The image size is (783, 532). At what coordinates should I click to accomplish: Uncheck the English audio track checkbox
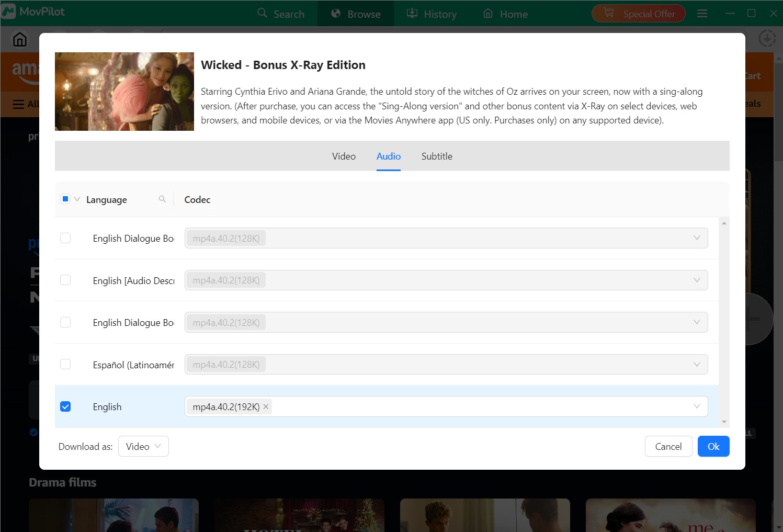tap(65, 406)
